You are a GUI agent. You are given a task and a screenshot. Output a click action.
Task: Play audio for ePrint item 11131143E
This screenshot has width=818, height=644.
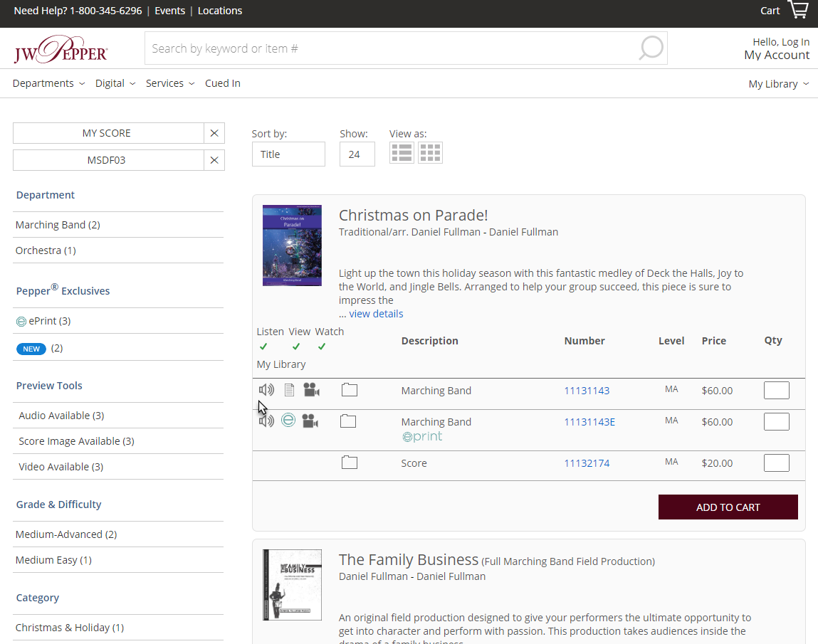coord(266,421)
